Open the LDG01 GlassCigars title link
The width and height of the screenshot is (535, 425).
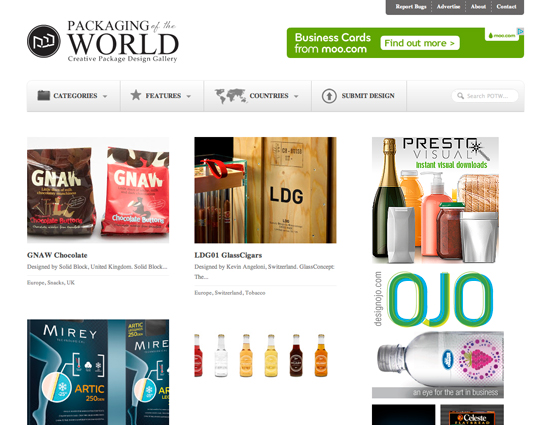228,255
